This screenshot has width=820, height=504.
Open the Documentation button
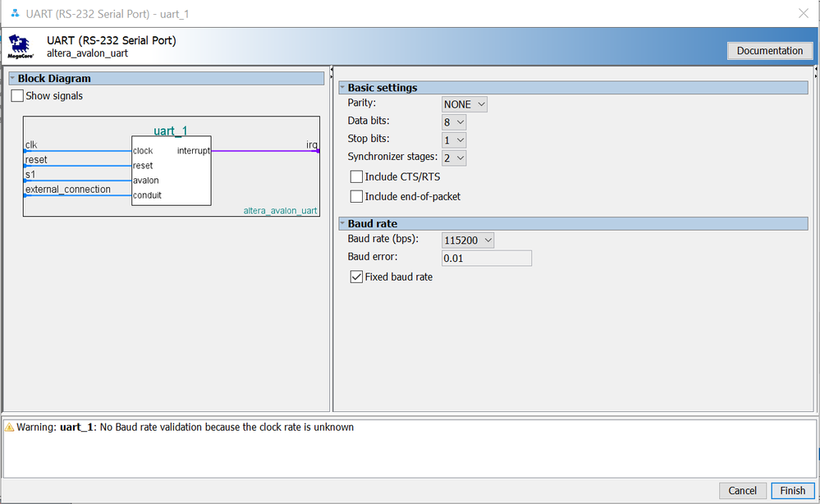click(x=769, y=51)
